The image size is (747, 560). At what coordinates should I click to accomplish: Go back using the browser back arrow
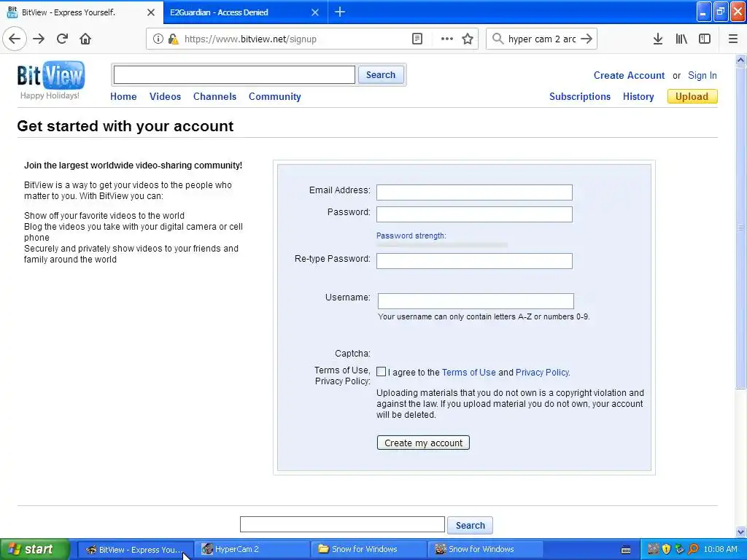(x=15, y=39)
